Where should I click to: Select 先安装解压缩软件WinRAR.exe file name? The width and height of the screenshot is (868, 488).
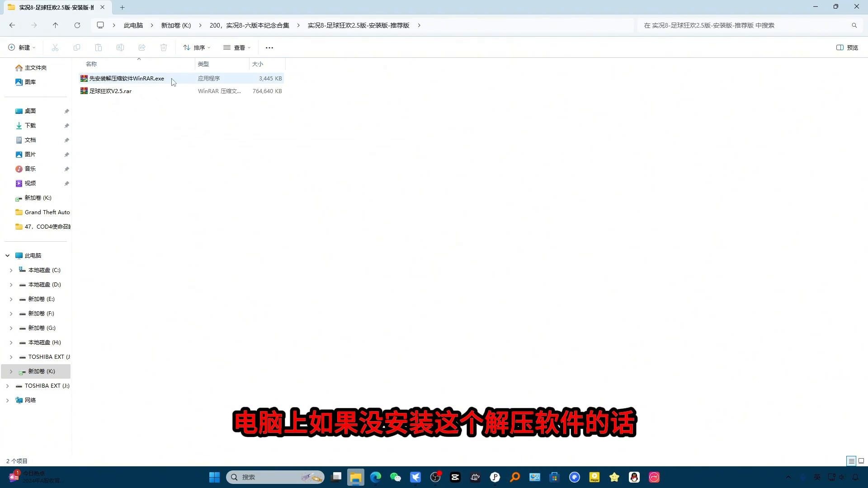[x=127, y=78]
